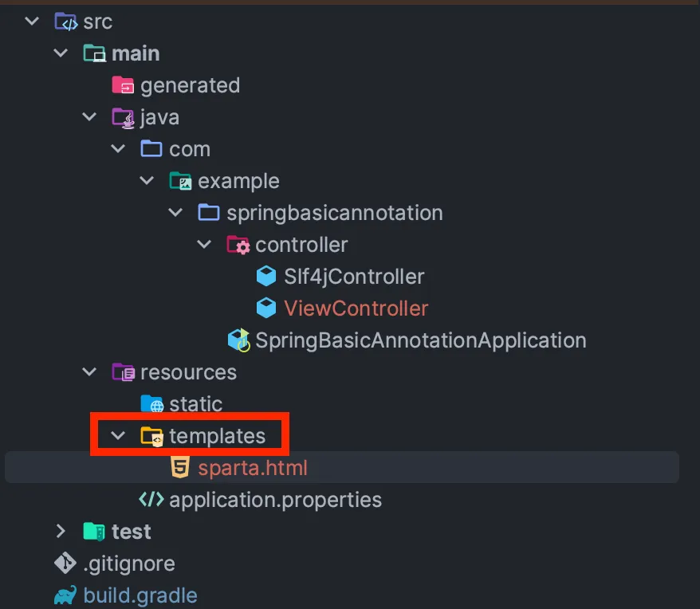Click the git icon beside .gitignore

[x=65, y=563]
